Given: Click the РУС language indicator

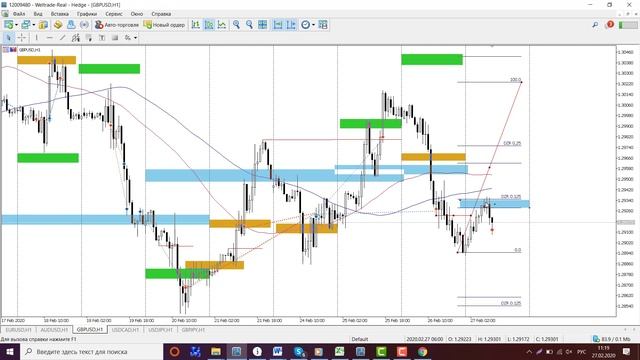Looking at the screenshot, I should click(582, 351).
